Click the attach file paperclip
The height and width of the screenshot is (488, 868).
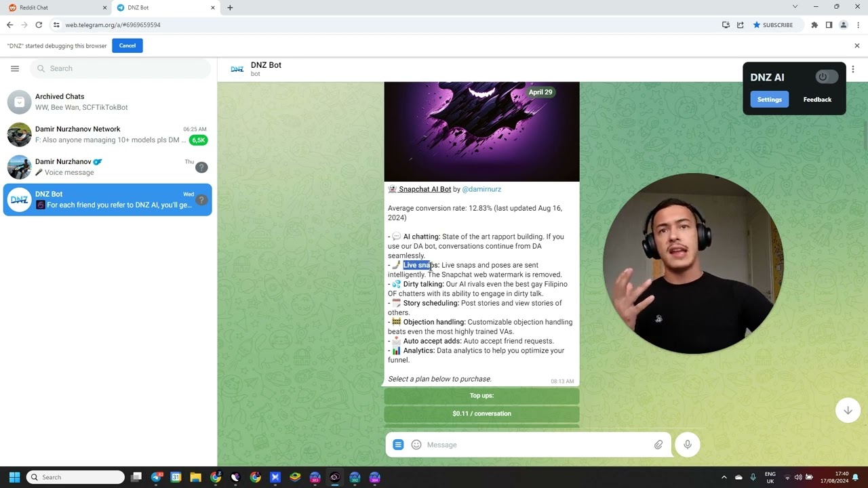coord(658,445)
